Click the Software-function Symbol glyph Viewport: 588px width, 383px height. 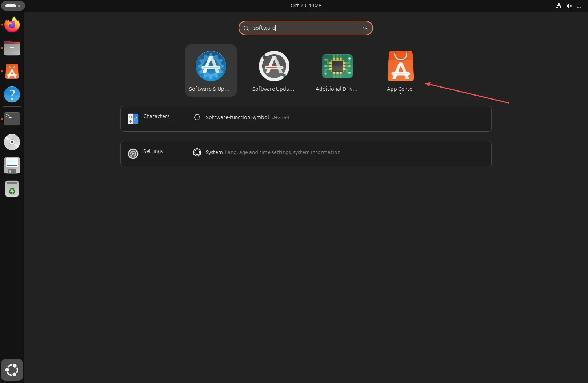(197, 117)
